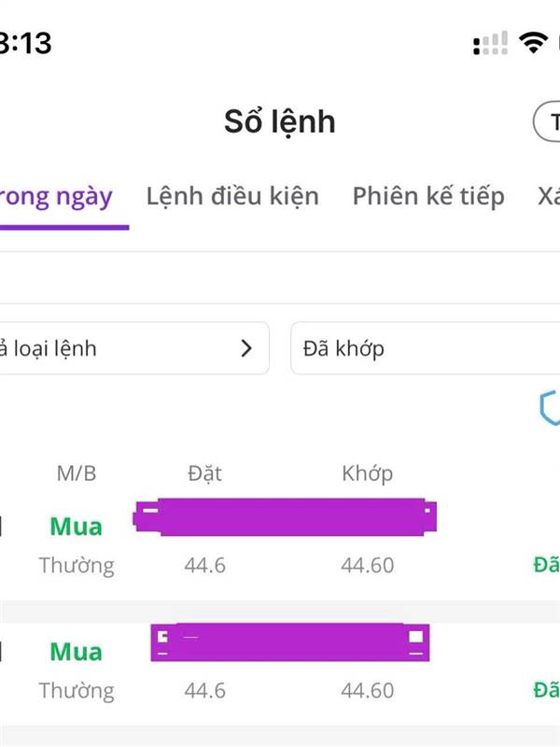Viewport: 560px width, 747px height.
Task: Tap the cellular signal bars icon
Action: coord(491,43)
